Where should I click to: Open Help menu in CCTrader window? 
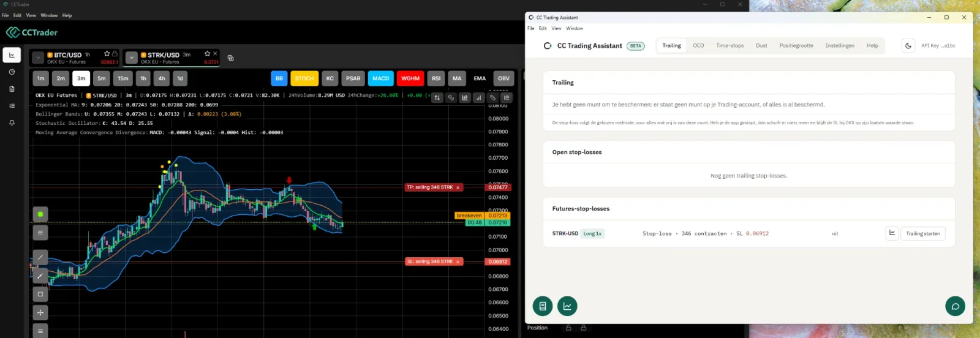click(67, 15)
